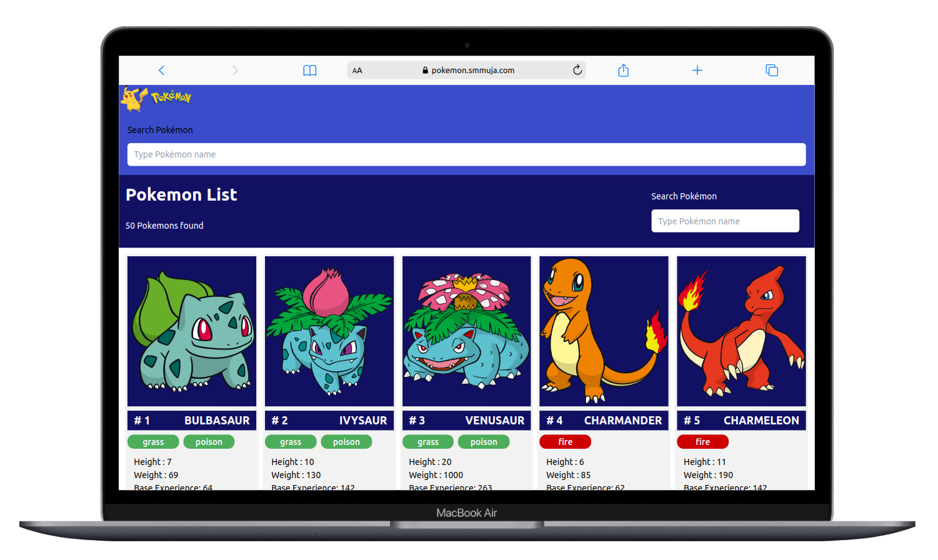938x560 pixels.
Task: Tap the AA reader text-size button
Action: [x=357, y=71]
